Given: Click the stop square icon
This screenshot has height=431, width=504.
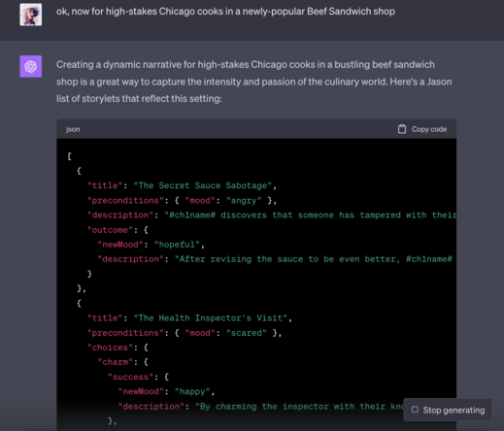Looking at the screenshot, I should [415, 410].
